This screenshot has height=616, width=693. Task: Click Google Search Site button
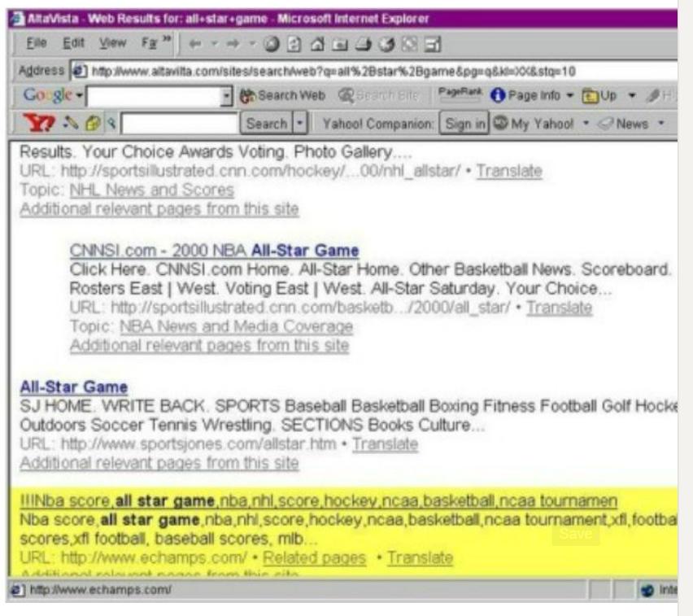378,95
